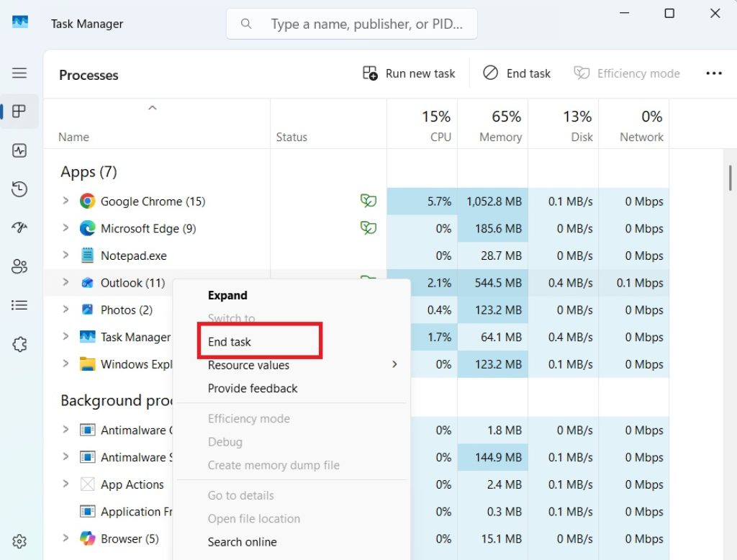This screenshot has width=737, height=560.
Task: Expand the Microsoft Edge (9) group
Action: pos(65,228)
